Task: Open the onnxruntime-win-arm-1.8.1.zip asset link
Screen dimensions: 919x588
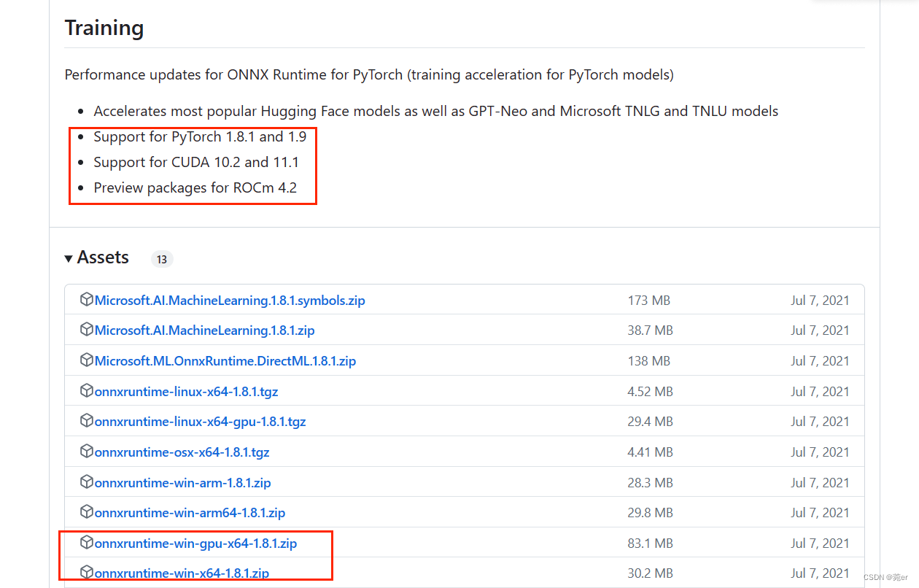Action: click(x=181, y=482)
